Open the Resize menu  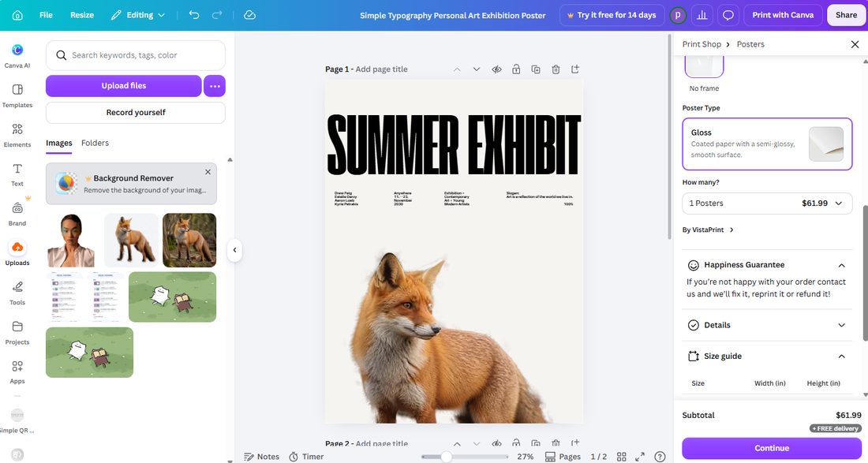point(82,15)
